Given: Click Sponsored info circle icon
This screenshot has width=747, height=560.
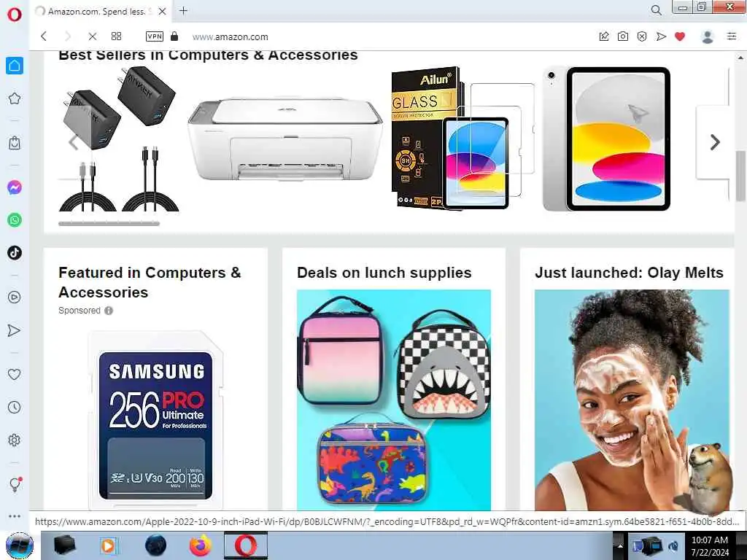Looking at the screenshot, I should tap(109, 311).
